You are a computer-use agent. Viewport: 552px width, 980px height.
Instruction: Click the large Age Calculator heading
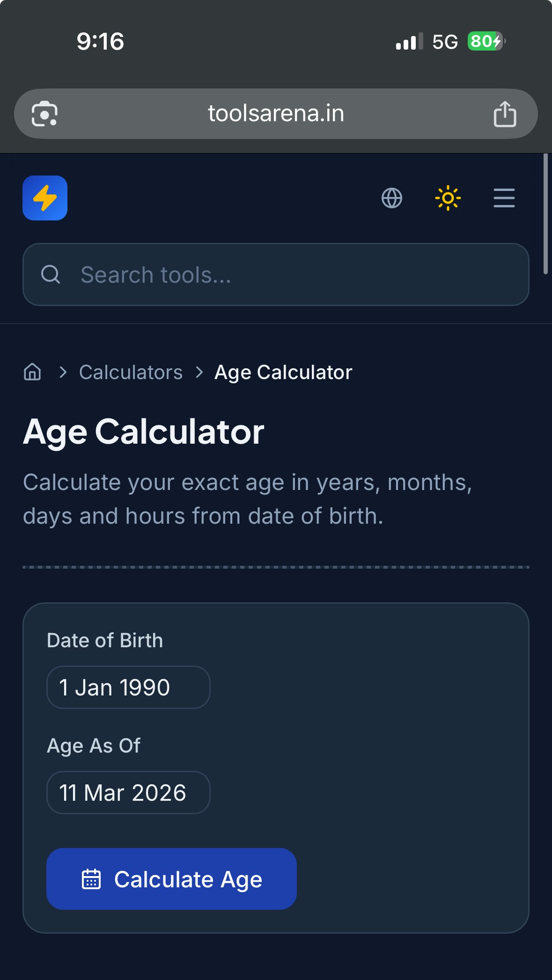144,431
